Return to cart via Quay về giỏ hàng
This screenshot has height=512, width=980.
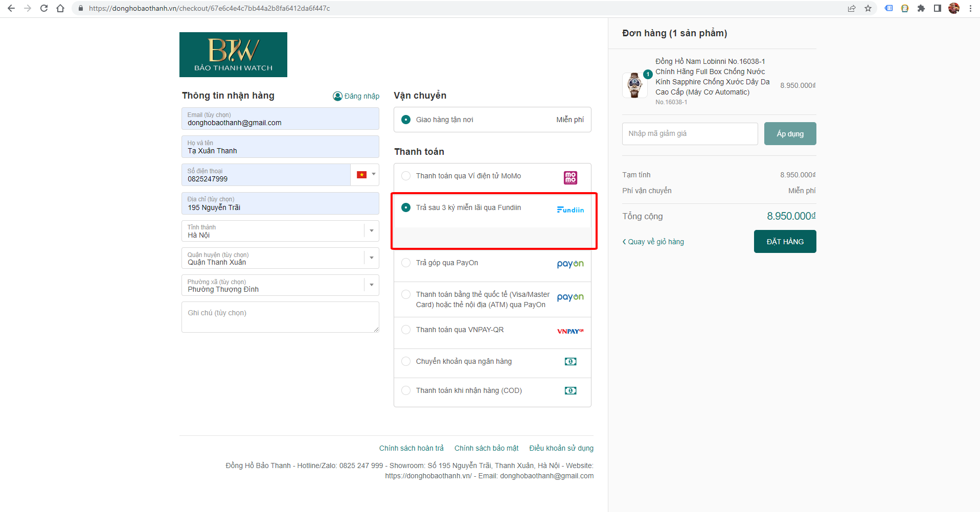click(653, 242)
